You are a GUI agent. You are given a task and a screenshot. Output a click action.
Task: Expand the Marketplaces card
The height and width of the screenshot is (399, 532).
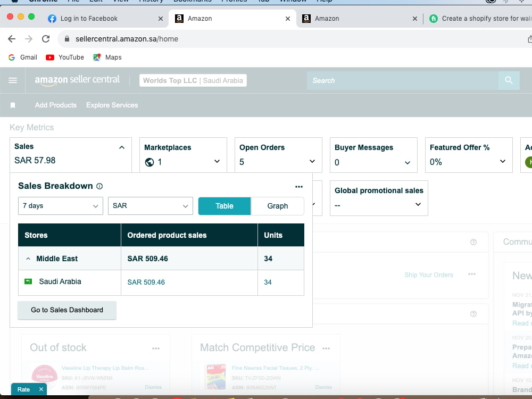coord(217,162)
